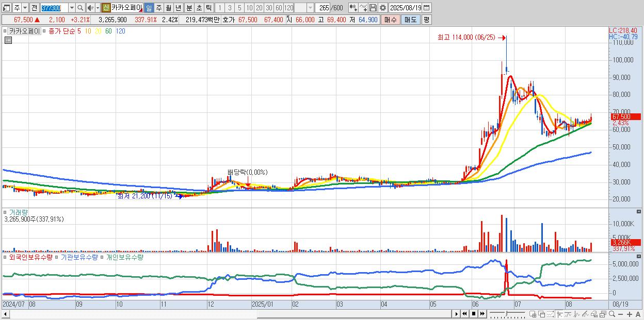This screenshot has width=644, height=320.
Task: Open the chart settings gear icon
Action: 383,8
